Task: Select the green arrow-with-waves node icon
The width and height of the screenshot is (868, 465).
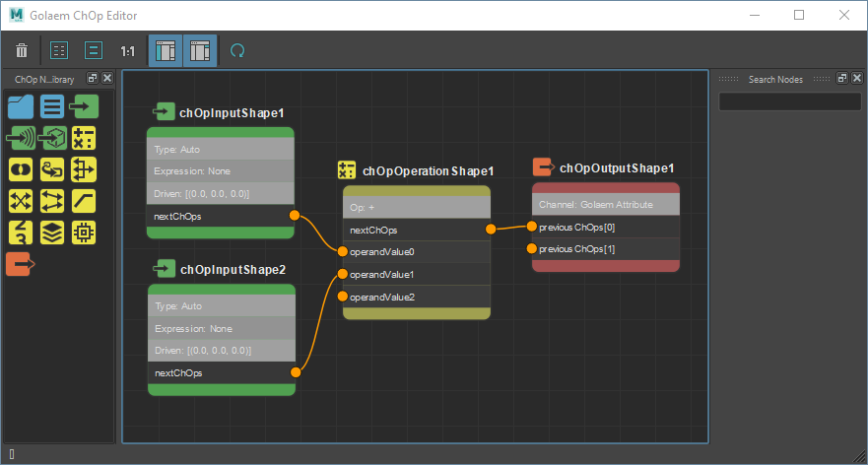Action: click(x=21, y=138)
